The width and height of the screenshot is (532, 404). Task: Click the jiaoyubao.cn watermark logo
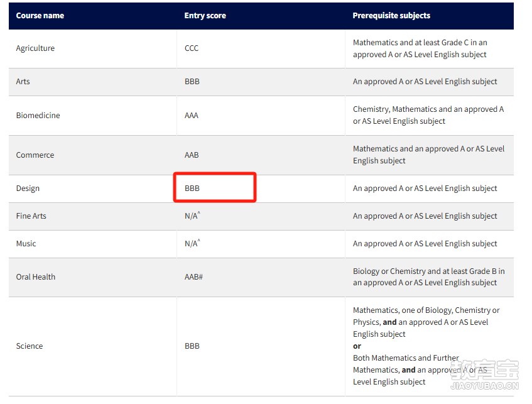point(484,374)
